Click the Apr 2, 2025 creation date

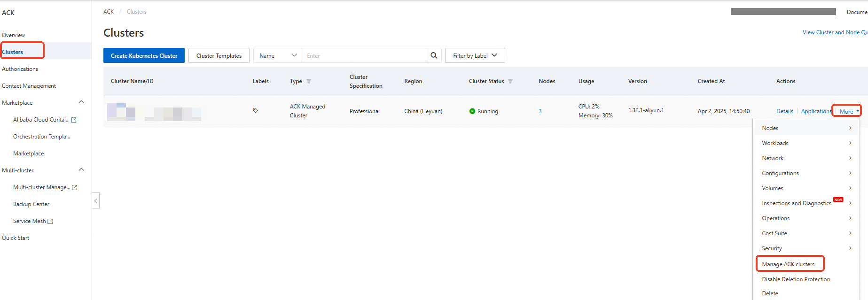(724, 111)
